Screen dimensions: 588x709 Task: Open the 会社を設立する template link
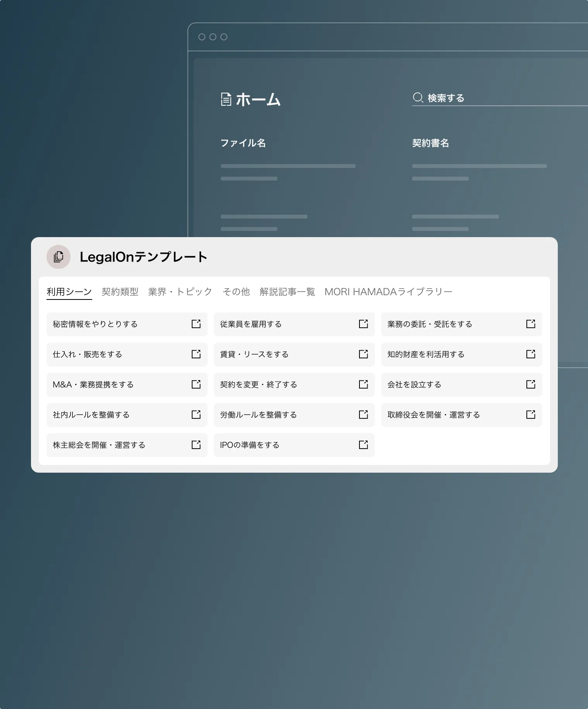click(x=462, y=384)
